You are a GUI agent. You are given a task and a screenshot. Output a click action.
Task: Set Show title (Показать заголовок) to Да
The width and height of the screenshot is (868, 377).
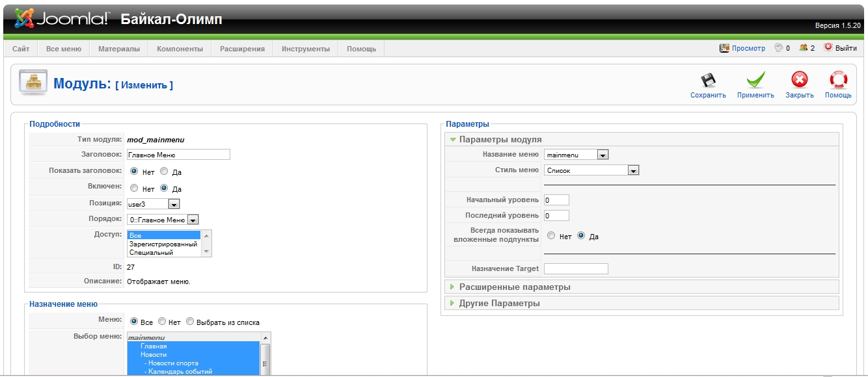(x=164, y=172)
